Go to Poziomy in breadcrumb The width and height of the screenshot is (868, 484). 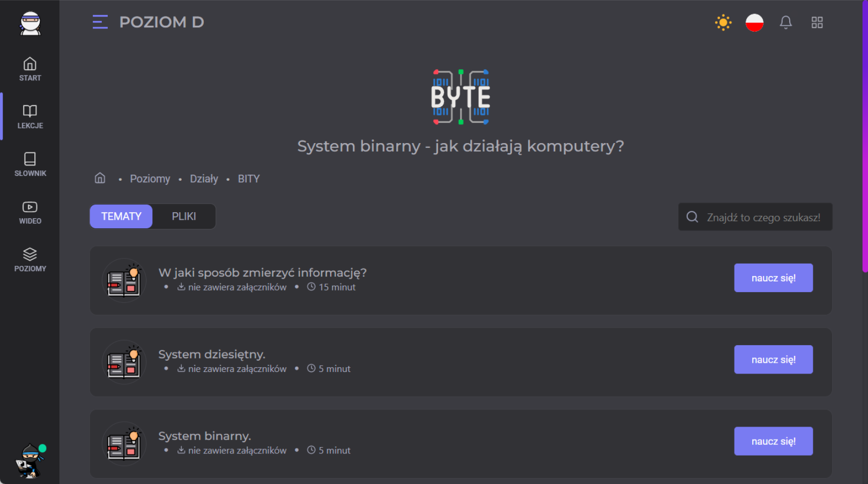(150, 179)
